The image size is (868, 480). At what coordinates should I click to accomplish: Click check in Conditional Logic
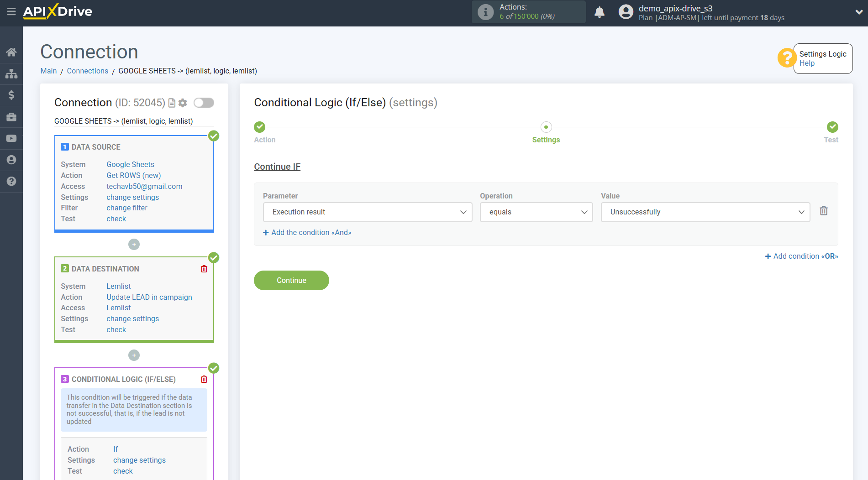[x=123, y=471]
